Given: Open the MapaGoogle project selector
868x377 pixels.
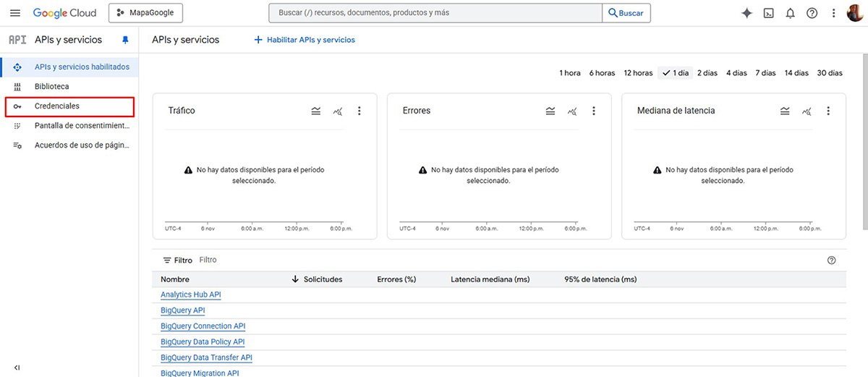Looking at the screenshot, I should [145, 13].
